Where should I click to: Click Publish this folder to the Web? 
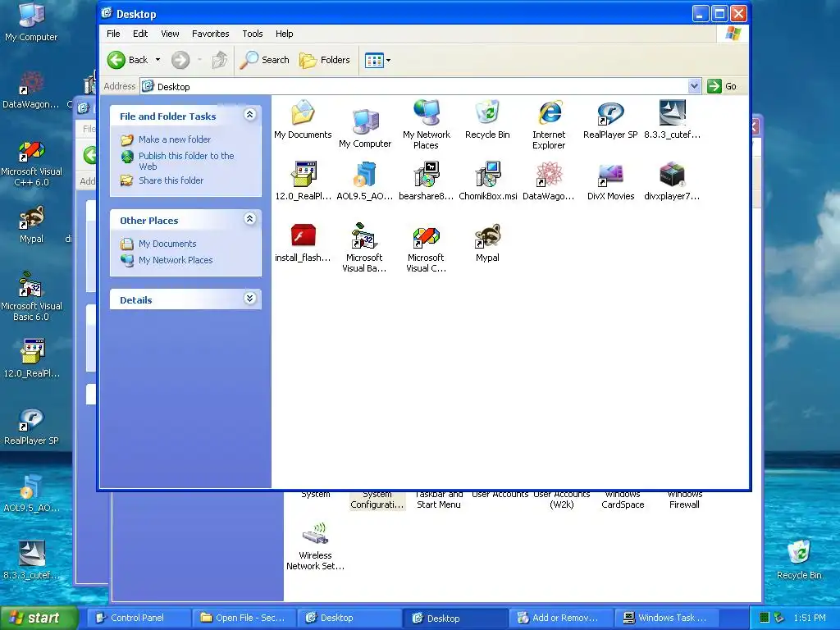(x=186, y=161)
